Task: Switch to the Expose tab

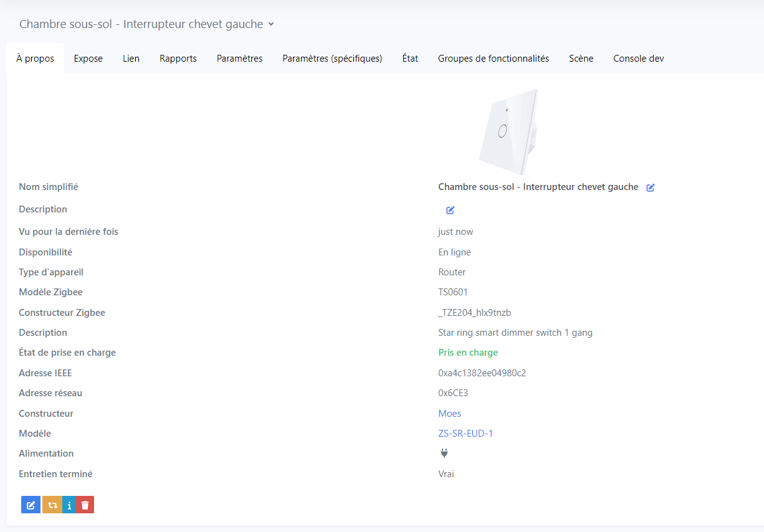Action: tap(88, 59)
